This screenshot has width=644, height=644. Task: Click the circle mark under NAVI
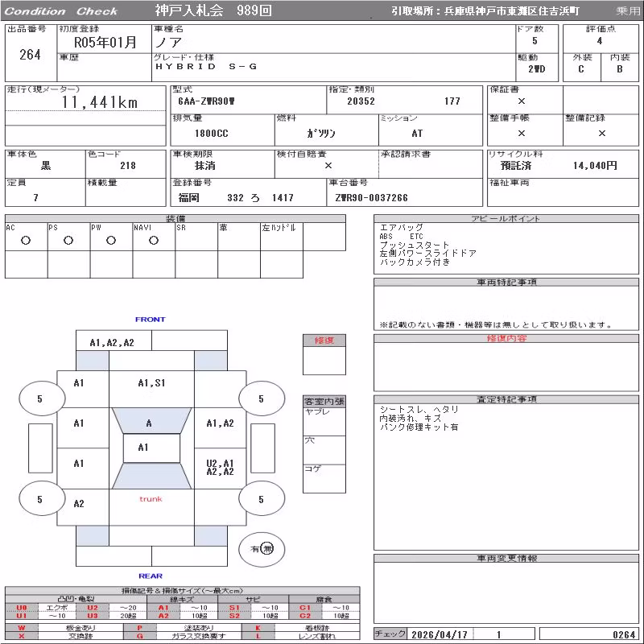pos(154,241)
